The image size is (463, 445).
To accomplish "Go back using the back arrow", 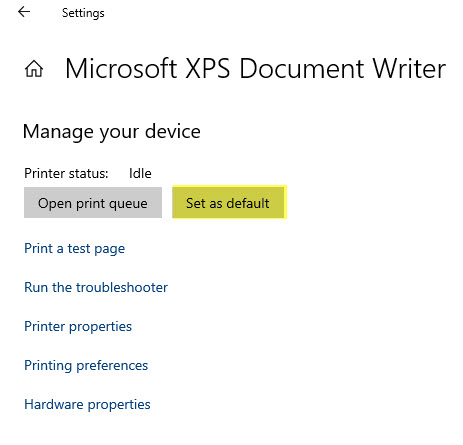I will tap(24, 12).
